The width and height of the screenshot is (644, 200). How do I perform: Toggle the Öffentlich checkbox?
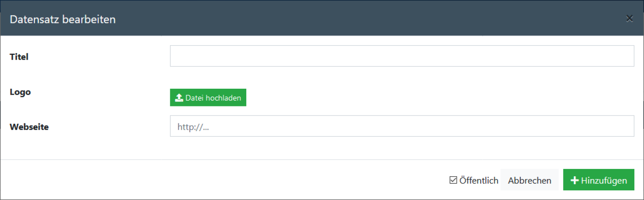click(x=453, y=180)
